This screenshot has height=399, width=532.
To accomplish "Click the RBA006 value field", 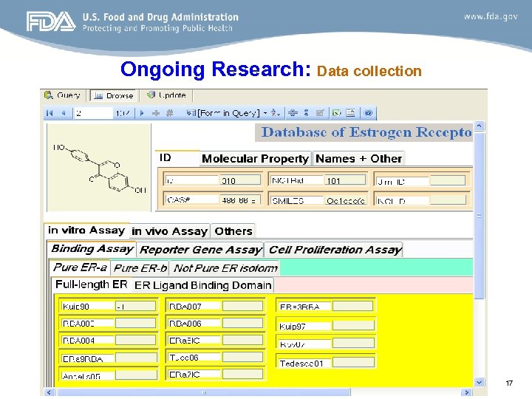I will point(242,323).
